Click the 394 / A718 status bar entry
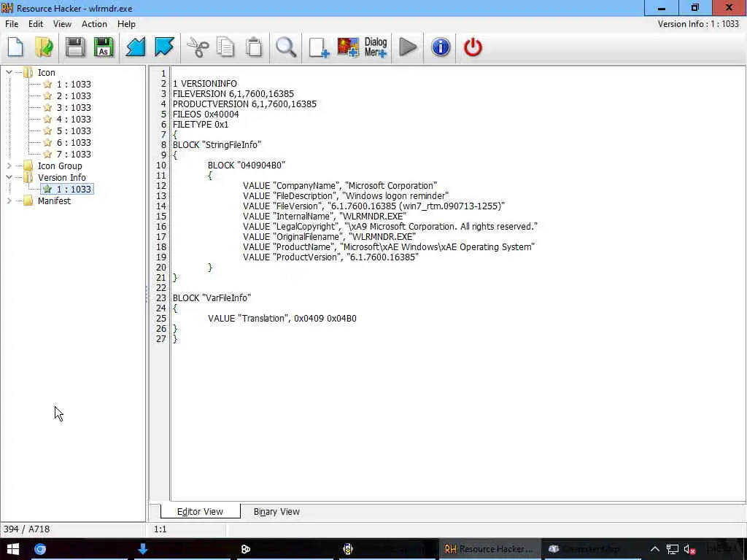This screenshot has width=747, height=560. pyautogui.click(x=27, y=529)
